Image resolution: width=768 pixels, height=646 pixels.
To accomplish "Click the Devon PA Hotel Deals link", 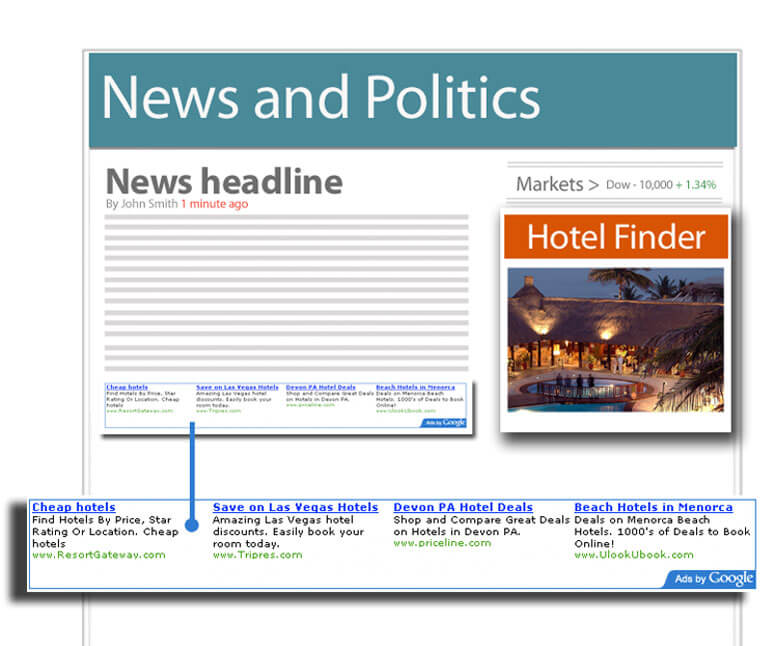I will 463,507.
